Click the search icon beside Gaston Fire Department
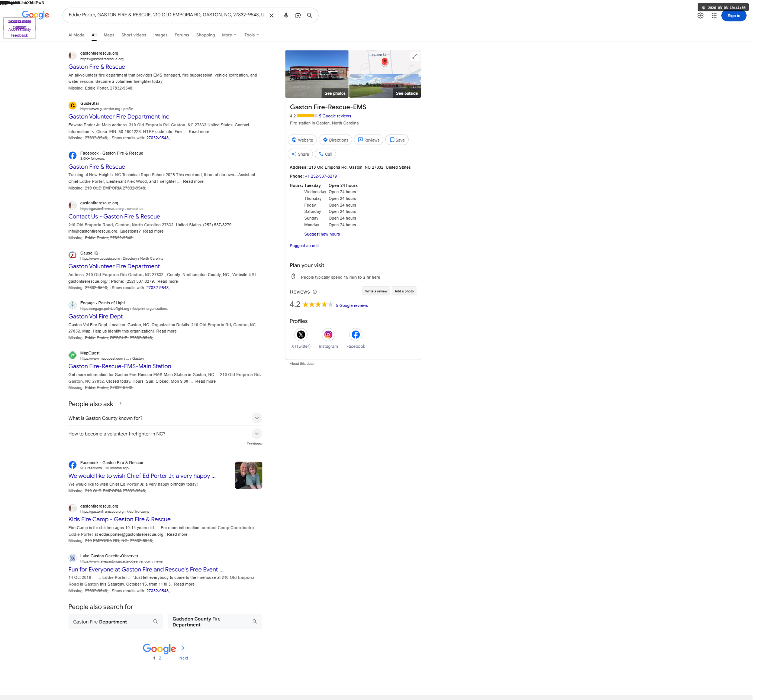This screenshot has width=757, height=700. pos(155,622)
